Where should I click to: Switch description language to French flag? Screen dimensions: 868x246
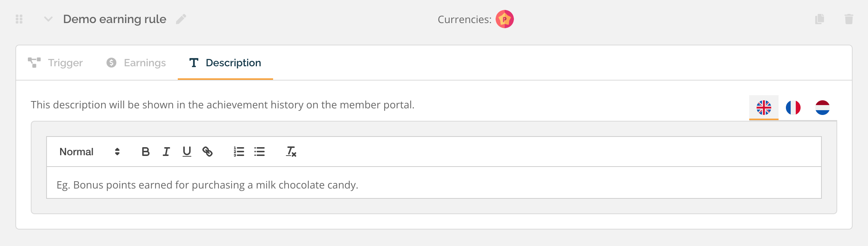[793, 108]
